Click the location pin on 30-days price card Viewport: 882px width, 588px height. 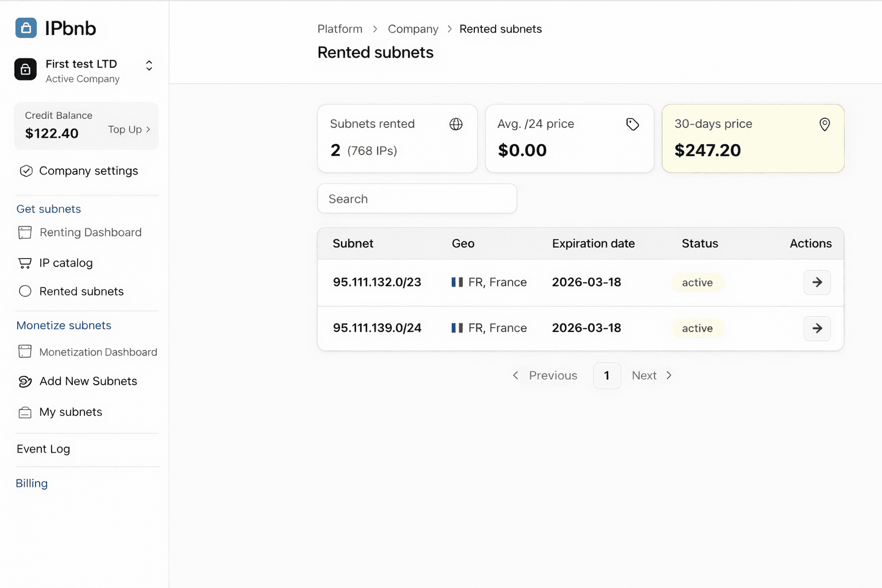point(825,123)
